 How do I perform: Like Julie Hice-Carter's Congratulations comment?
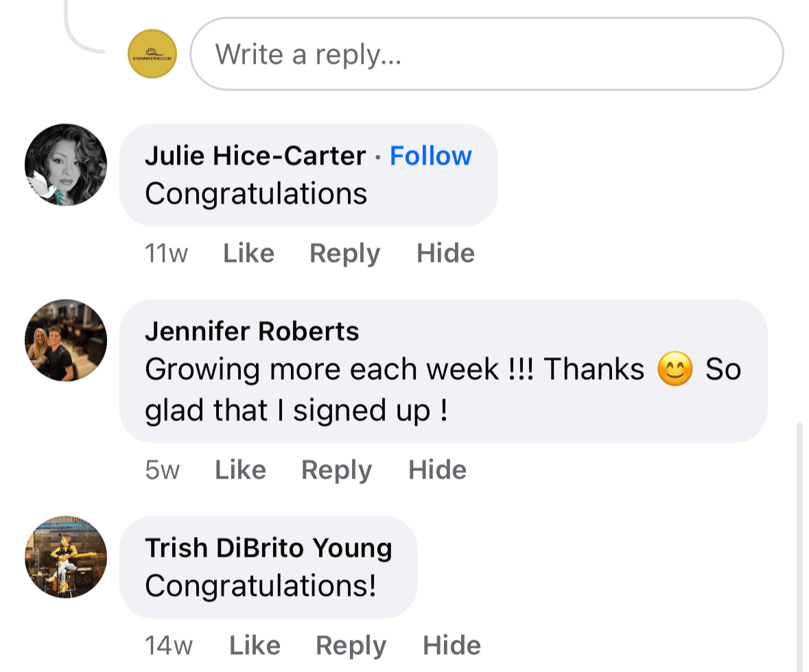click(x=248, y=254)
